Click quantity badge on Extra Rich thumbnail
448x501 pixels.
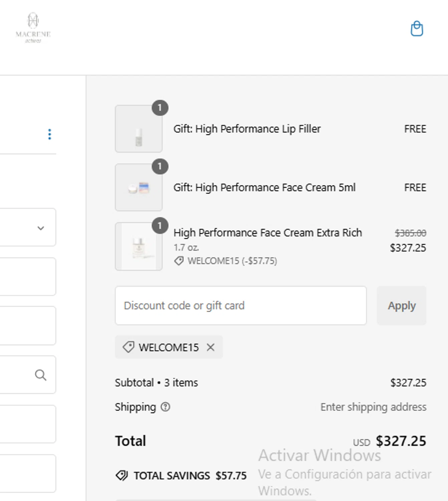click(x=160, y=226)
